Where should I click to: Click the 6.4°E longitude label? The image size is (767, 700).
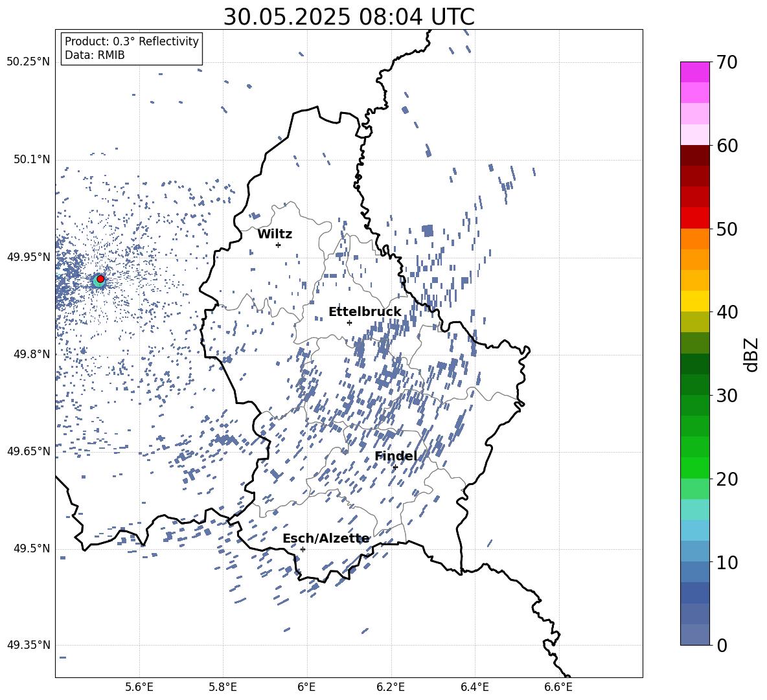tap(474, 687)
